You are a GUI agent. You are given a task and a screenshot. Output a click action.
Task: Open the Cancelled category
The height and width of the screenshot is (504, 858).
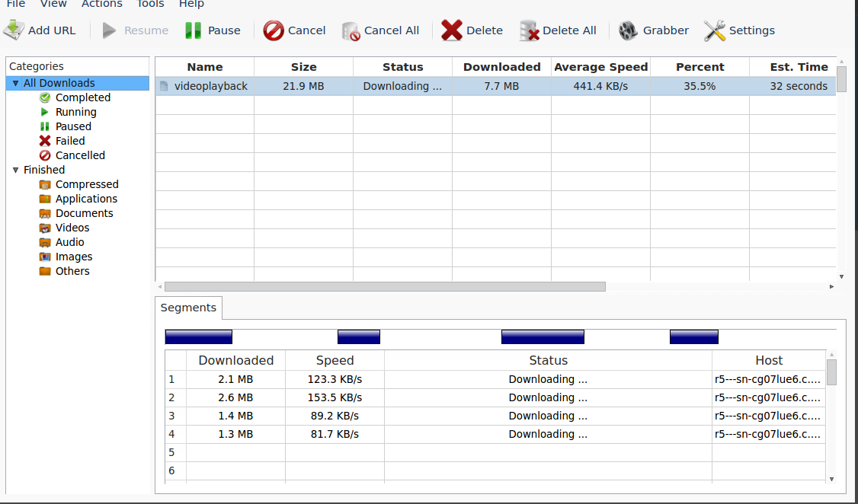[79, 155]
